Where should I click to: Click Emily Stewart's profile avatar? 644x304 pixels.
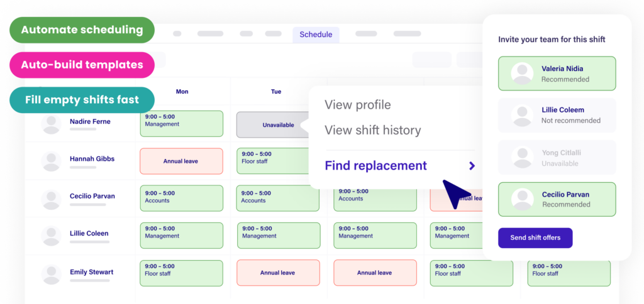click(x=51, y=274)
